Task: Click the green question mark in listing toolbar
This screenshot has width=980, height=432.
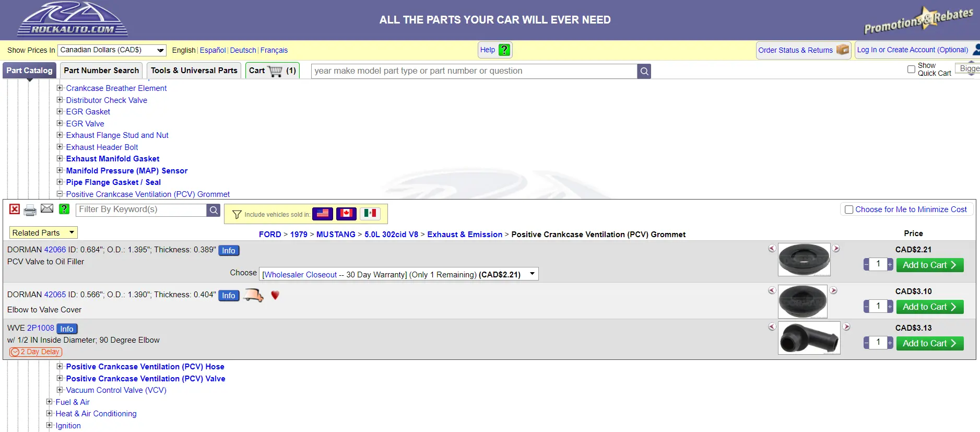Action: click(64, 209)
